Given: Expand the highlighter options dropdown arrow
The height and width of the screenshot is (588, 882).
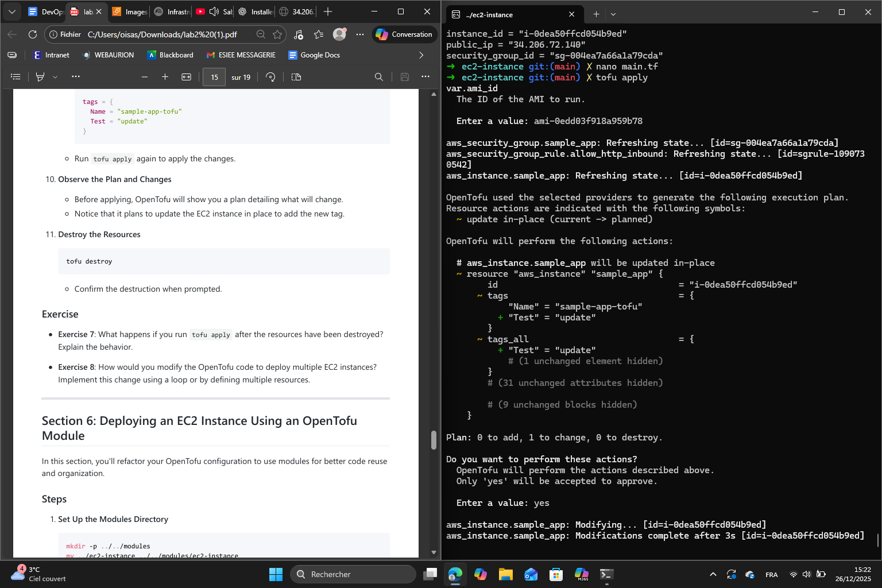Looking at the screenshot, I should [55, 77].
